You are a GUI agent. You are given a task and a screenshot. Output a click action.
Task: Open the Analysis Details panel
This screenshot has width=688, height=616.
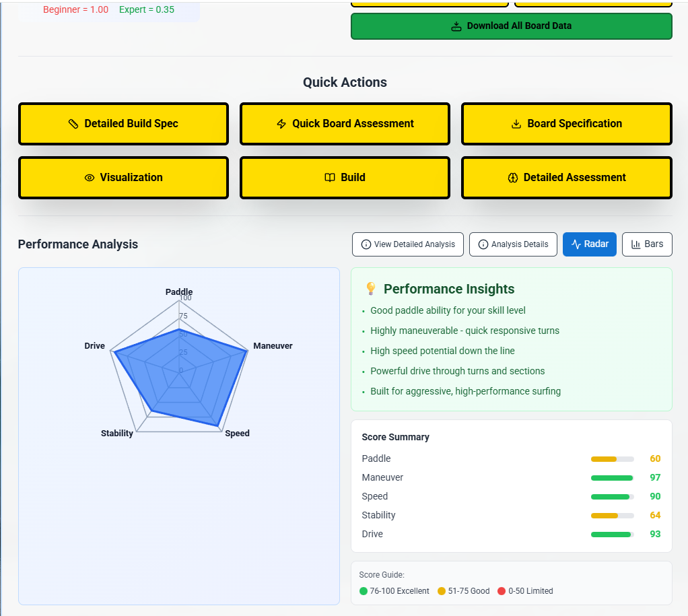tap(512, 244)
